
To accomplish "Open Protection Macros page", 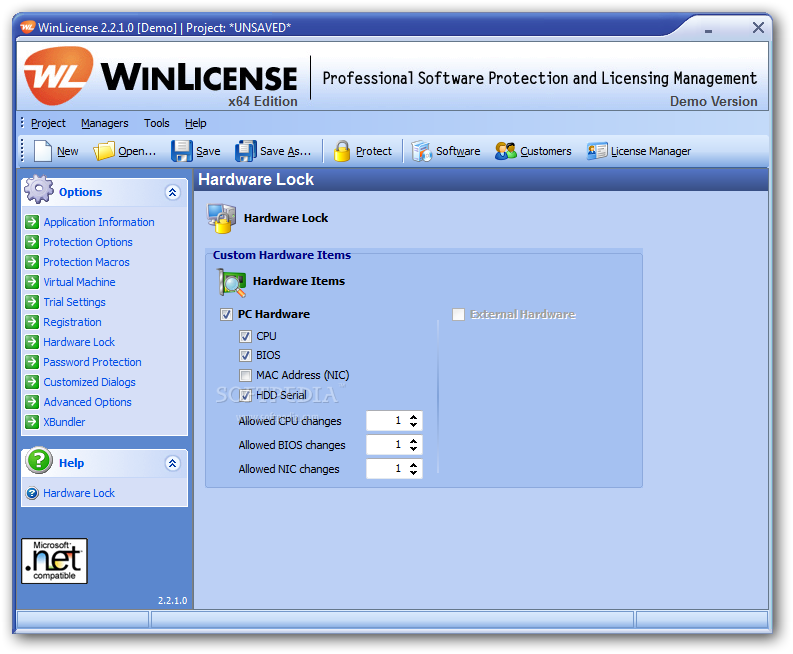I will pyautogui.click(x=86, y=262).
